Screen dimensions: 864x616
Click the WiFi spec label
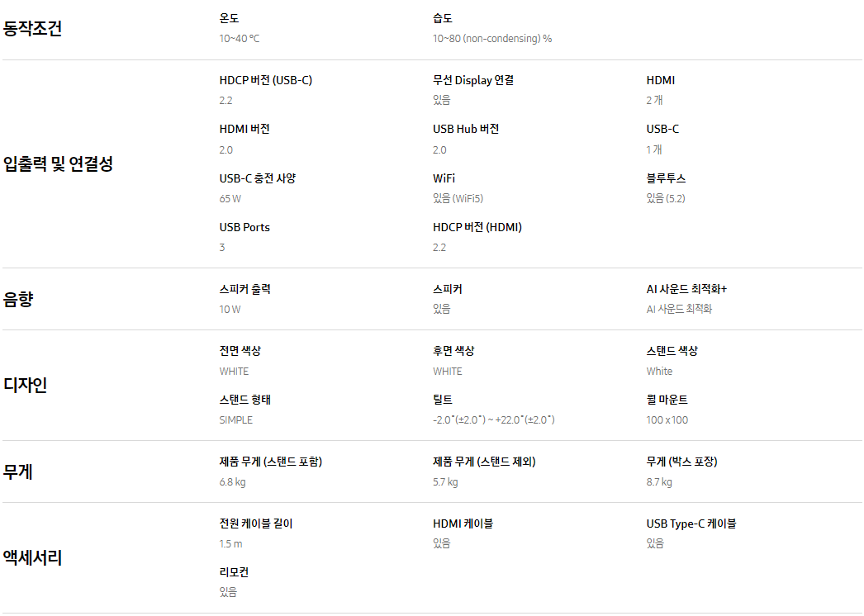pos(444,178)
